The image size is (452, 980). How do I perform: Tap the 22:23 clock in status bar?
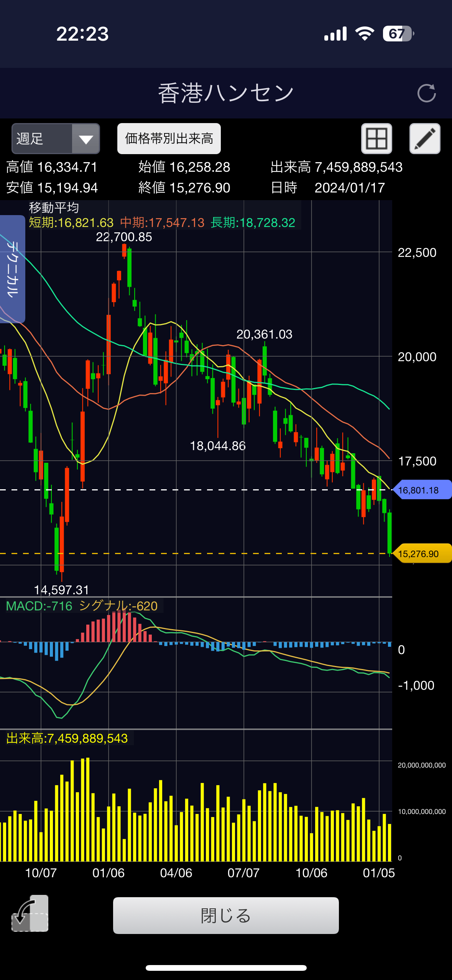tap(82, 34)
